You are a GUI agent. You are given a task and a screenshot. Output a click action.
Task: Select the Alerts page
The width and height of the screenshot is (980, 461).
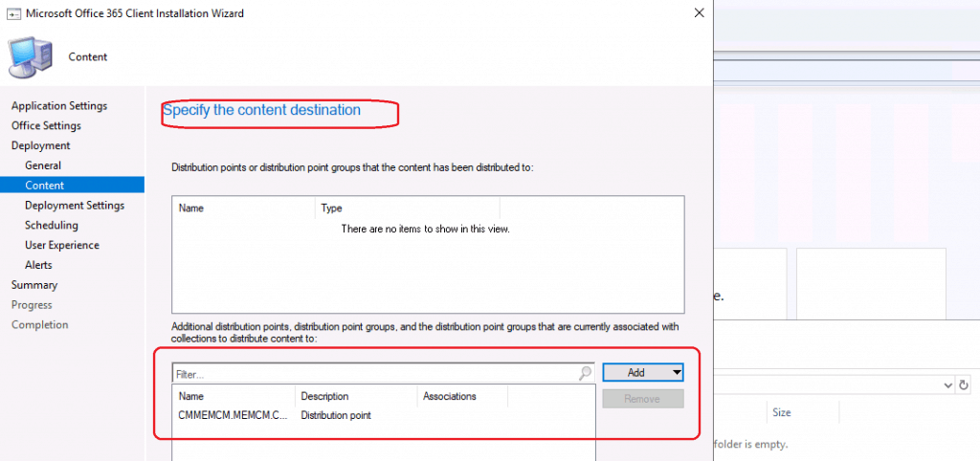[38, 266]
